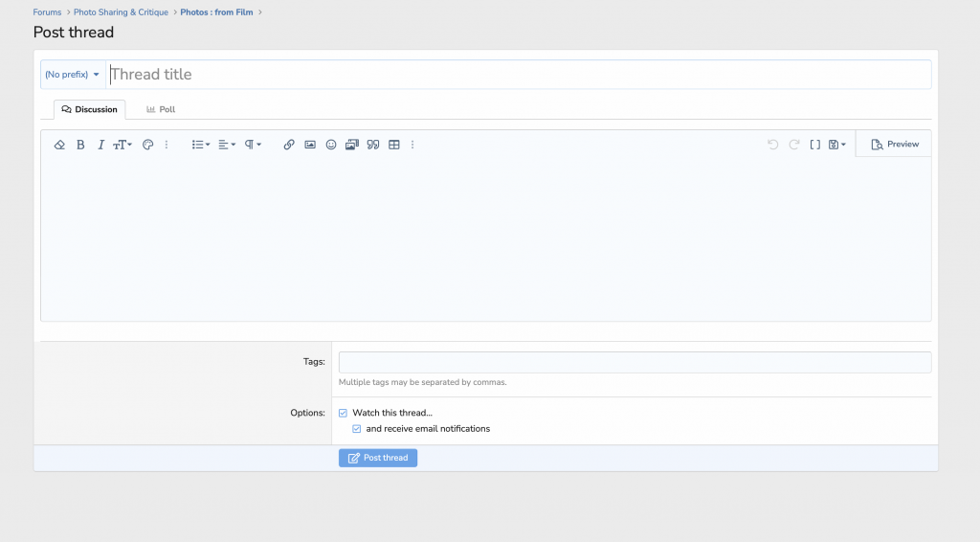Open the list options dropdown
Viewport: 980px width, 542px height.
201,145
